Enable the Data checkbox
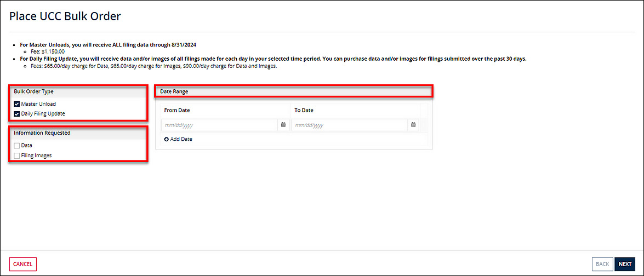The width and height of the screenshot is (644, 276). click(x=17, y=146)
